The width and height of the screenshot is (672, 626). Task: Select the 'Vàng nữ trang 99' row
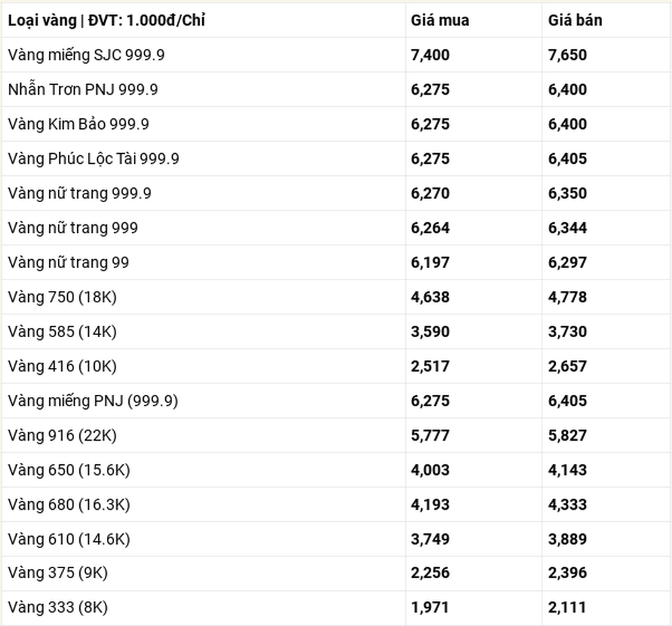[336, 262]
